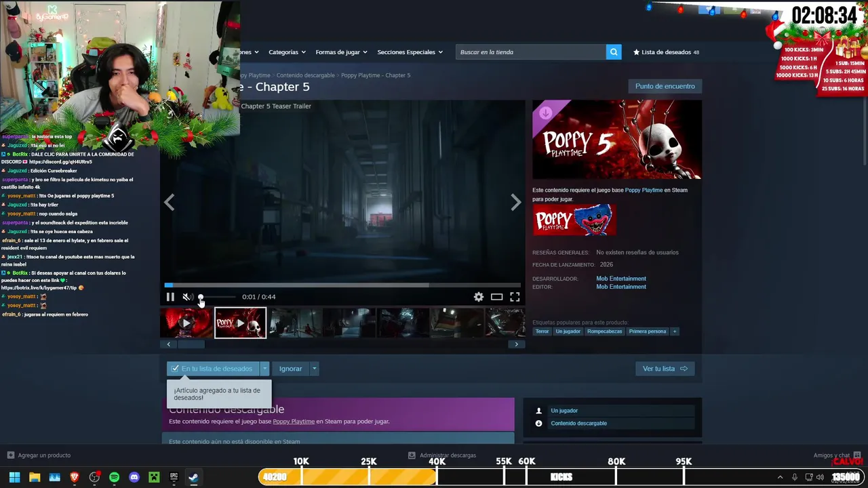Show hidden tray icons chevron
This screenshot has width=868, height=488.
coord(780,477)
